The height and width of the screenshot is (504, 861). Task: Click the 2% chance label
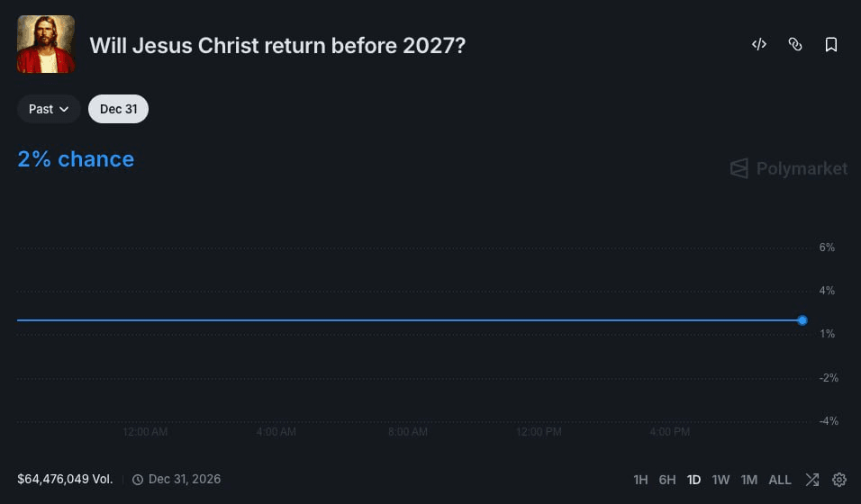point(76,159)
